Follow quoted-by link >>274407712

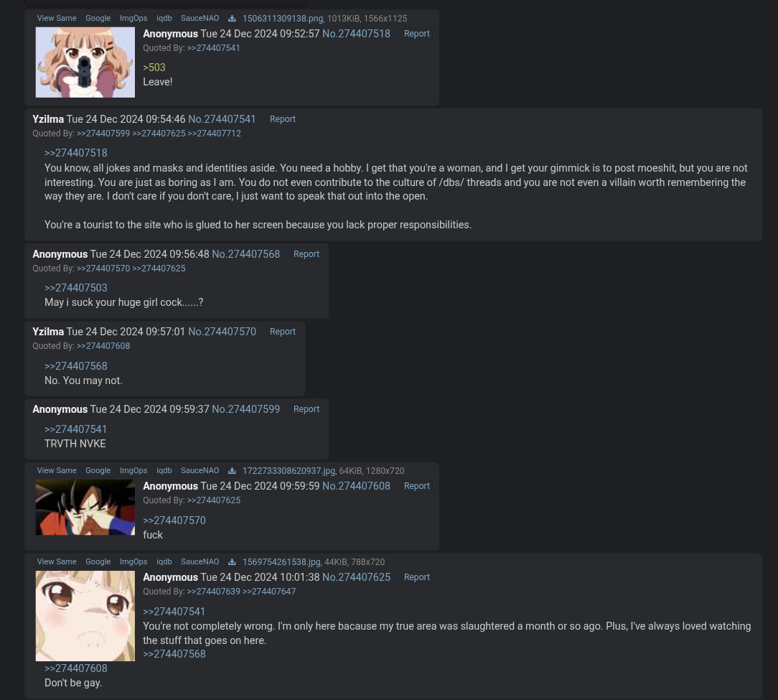tap(215, 134)
